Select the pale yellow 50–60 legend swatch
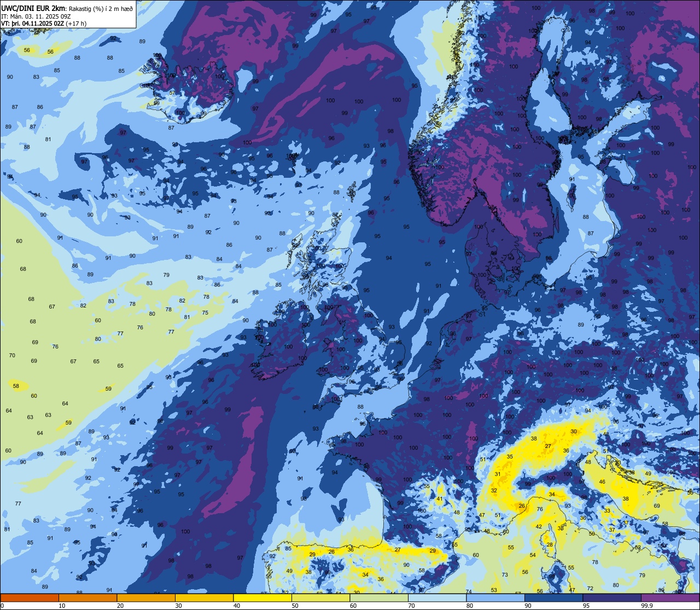 [x=320, y=597]
